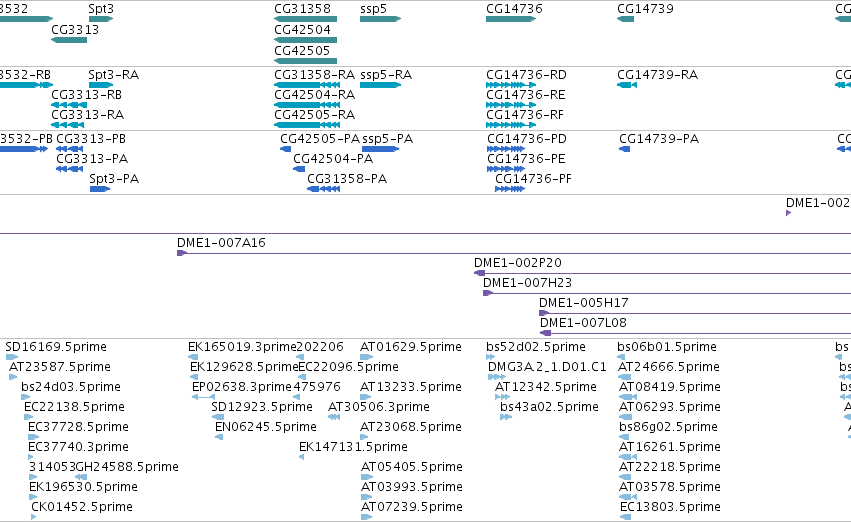Click EST AT05405.5prime
Image resolution: width=851 pixels, height=522 pixels.
click(x=367, y=478)
